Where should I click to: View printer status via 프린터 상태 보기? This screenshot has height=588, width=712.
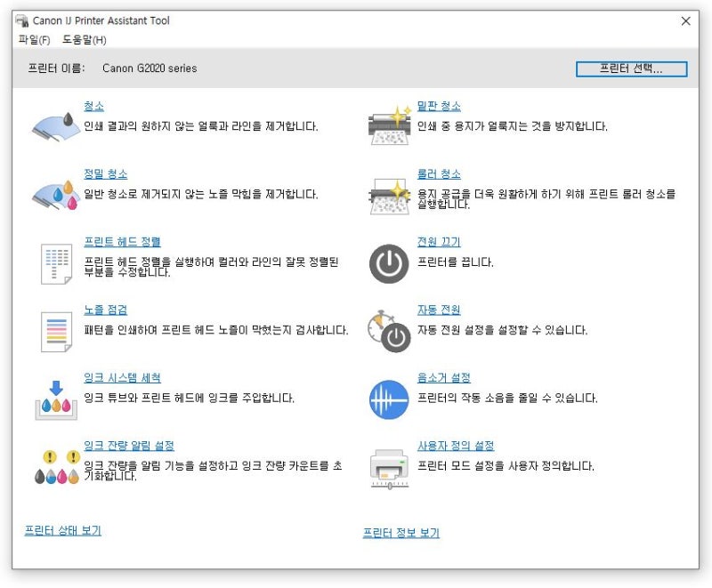tap(66, 529)
